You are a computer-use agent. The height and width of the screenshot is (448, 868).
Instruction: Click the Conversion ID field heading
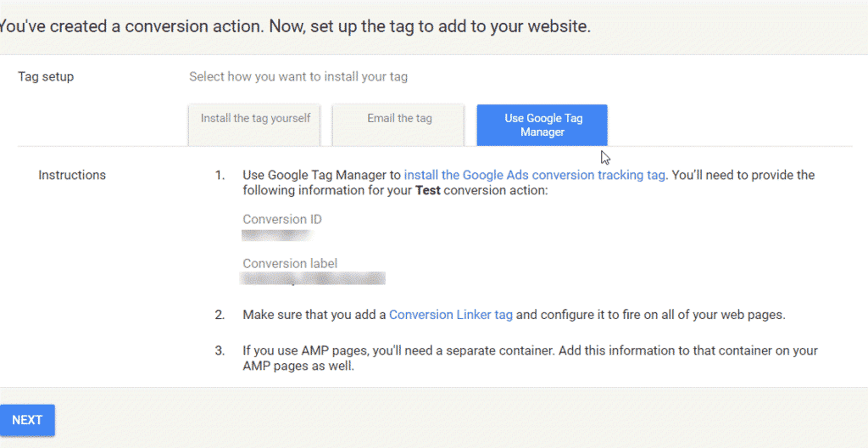[282, 219]
